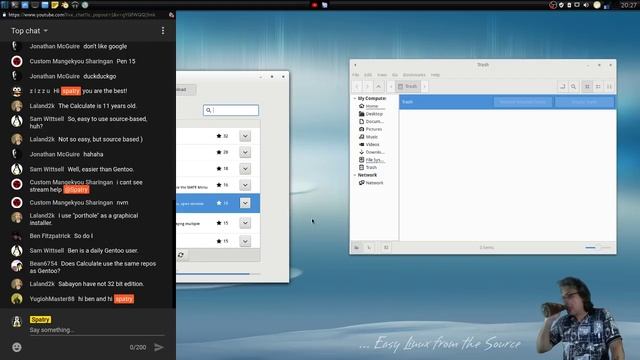Switch Trash window to list view
Screen dimensions: 640x360
pyautogui.click(x=598, y=87)
